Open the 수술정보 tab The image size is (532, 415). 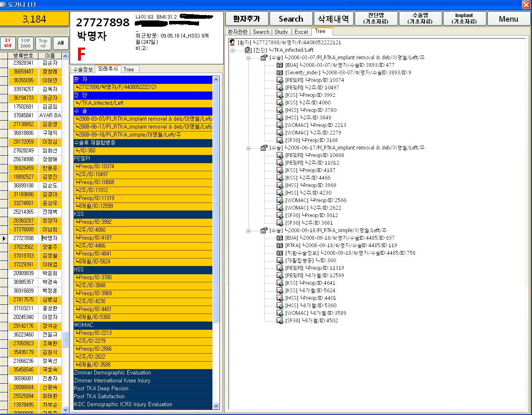(x=83, y=69)
